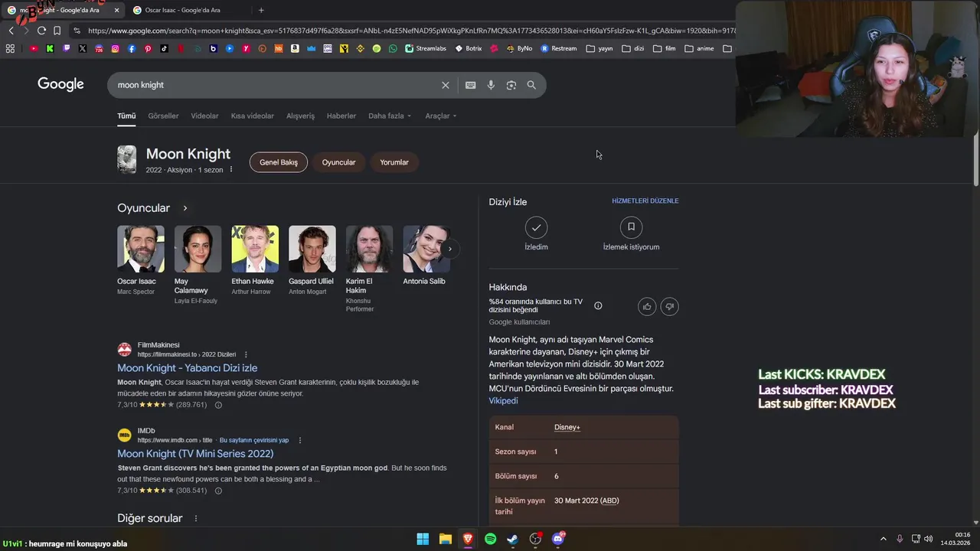Viewport: 980px width, 551px height.
Task: Open a new browser tab with plus button
Action: [x=261, y=10]
